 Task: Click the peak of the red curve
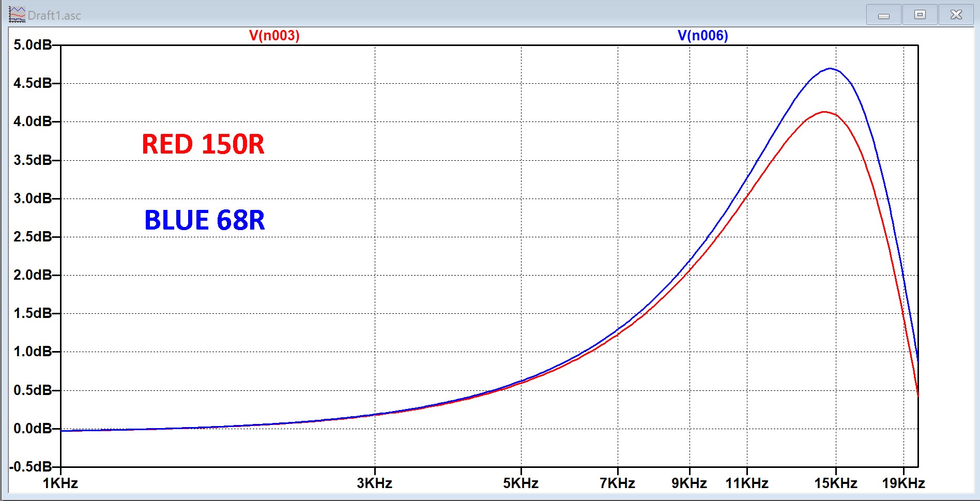click(x=824, y=112)
